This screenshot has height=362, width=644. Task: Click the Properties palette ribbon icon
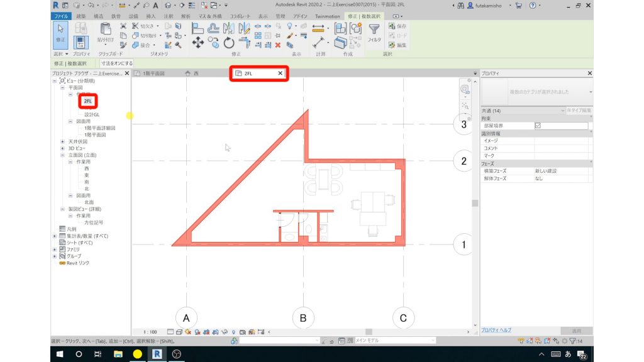(80, 43)
